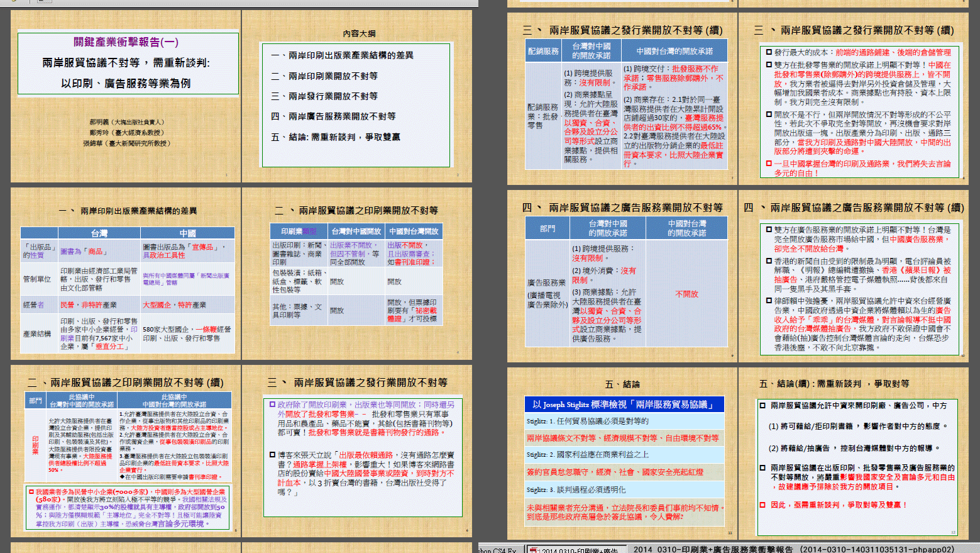
Task: Click line Stiglitz: 3. 談判過程必須透明化
Action: click(x=624, y=489)
